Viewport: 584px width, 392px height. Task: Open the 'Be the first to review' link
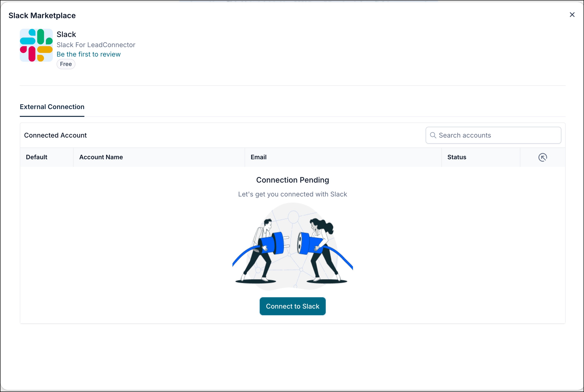(89, 54)
